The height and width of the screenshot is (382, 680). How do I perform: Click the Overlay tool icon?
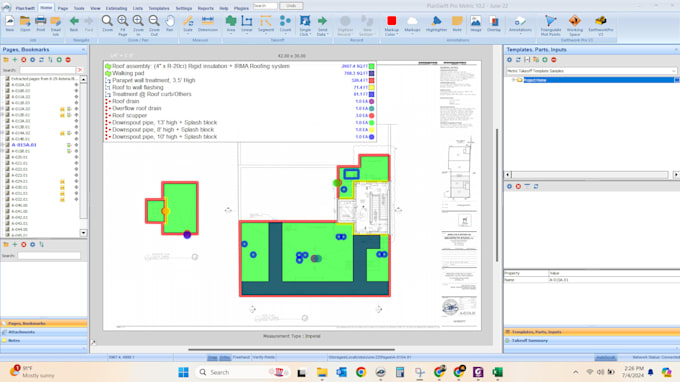click(494, 24)
